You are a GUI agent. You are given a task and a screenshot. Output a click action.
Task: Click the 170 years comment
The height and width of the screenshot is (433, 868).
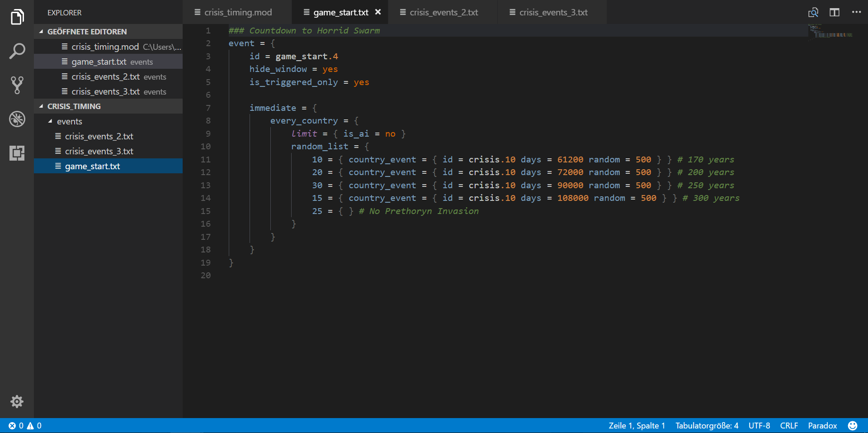706,160
